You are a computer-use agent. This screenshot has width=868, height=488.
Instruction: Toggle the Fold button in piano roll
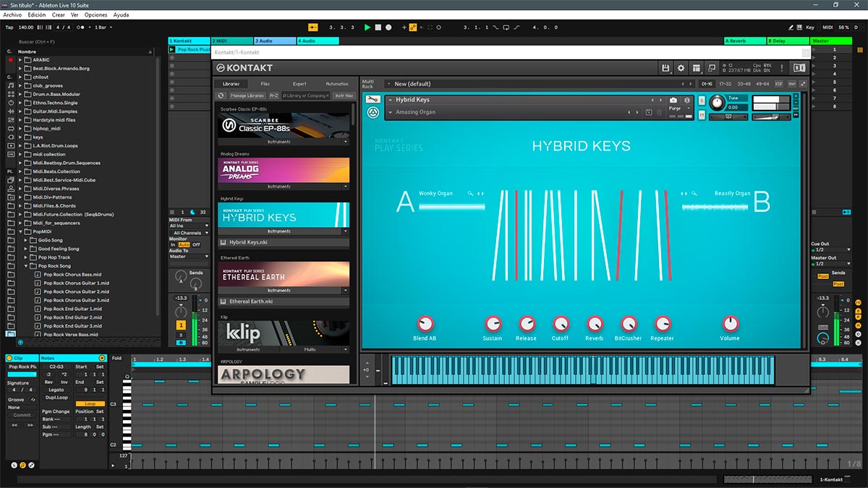116,358
